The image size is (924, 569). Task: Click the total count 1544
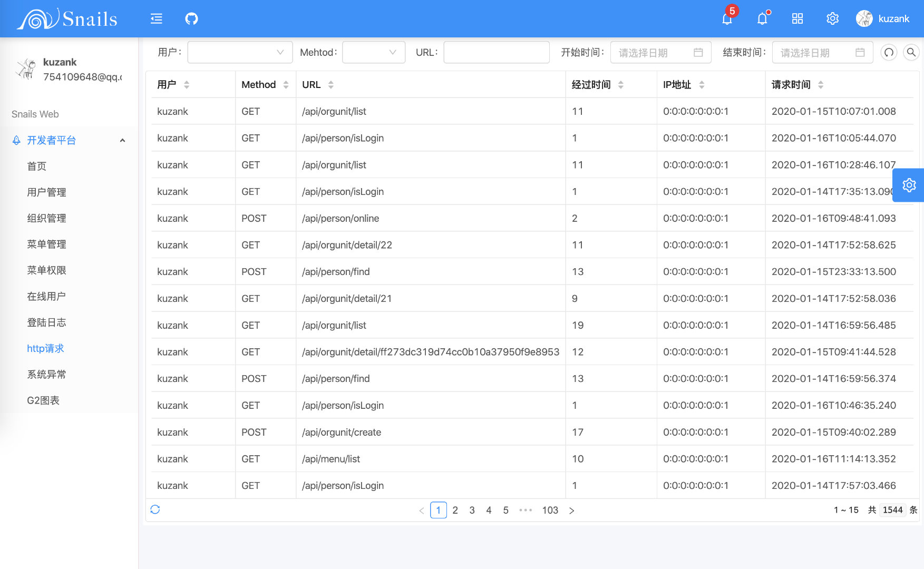[893, 510]
